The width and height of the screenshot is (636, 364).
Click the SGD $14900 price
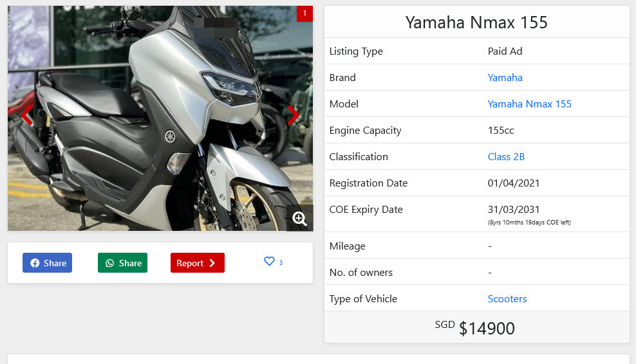(476, 328)
